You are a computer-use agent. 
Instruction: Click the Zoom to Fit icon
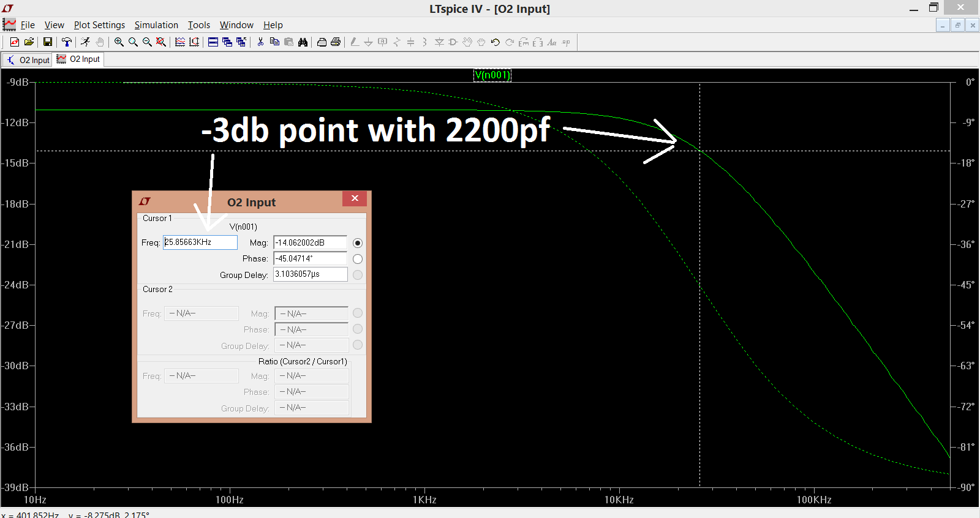pyautogui.click(x=161, y=42)
